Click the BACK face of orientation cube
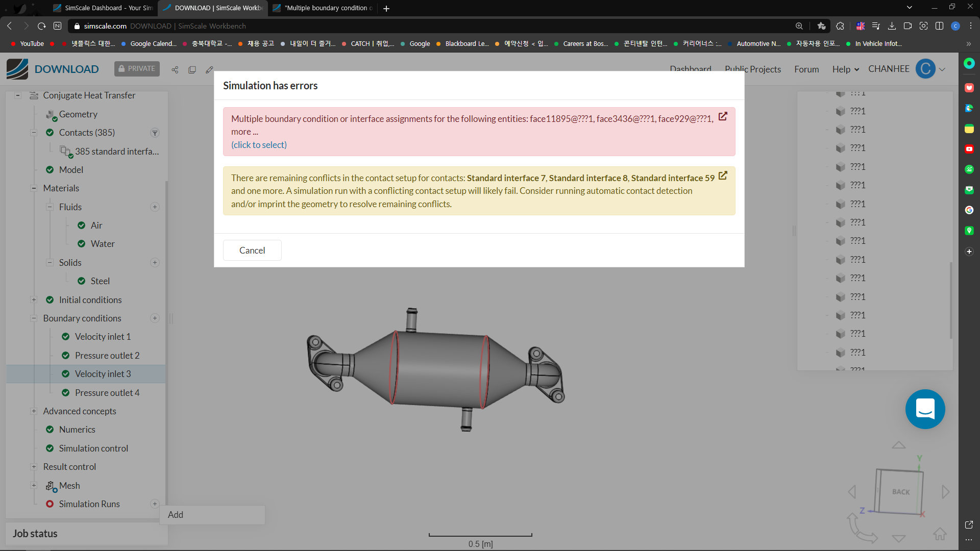Screen dimensions: 980x551 click(x=900, y=492)
